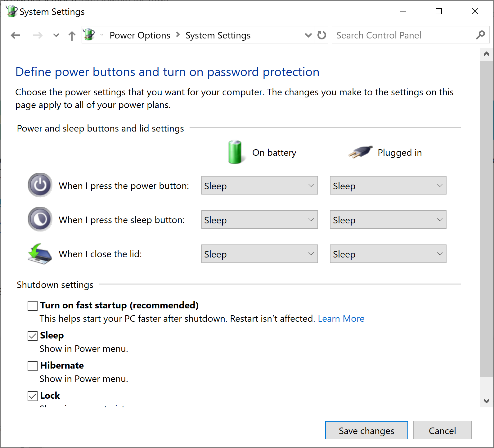This screenshot has height=448, width=494.
Task: Go up one level with up arrow
Action: coord(72,36)
